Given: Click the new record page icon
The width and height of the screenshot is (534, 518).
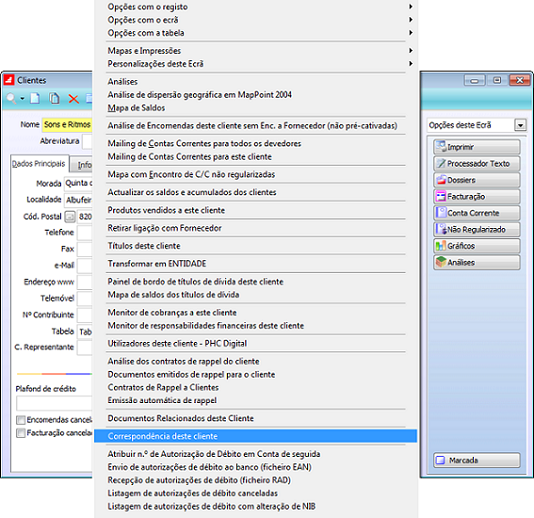Looking at the screenshot, I should (x=35, y=98).
